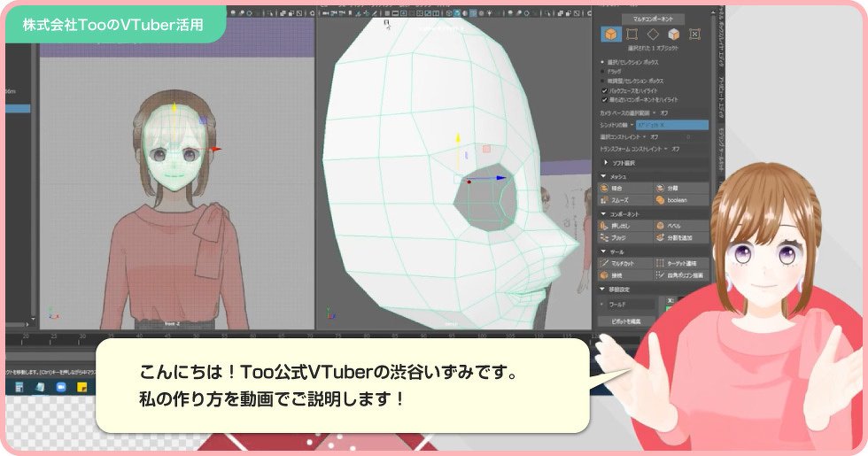Activate the 四角ポリゴン描画 (Quad Draw) tool
868x456 pixels.
pos(681,275)
